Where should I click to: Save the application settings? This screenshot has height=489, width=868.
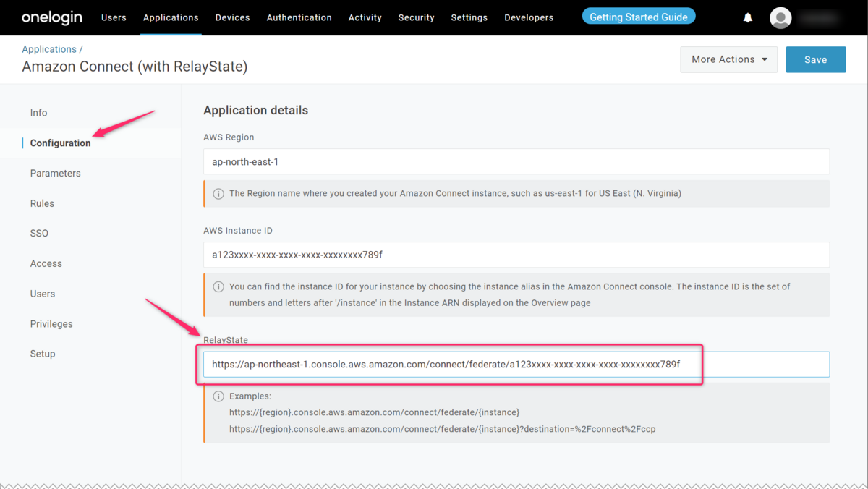pyautogui.click(x=816, y=59)
